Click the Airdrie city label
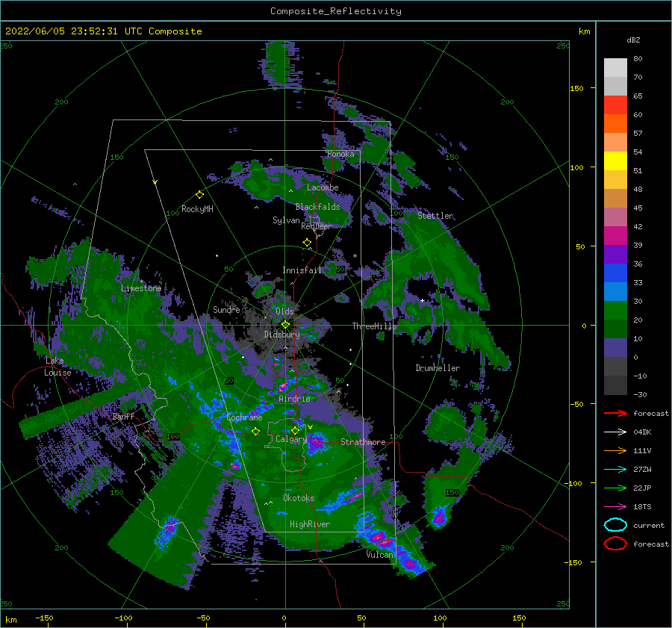This screenshot has width=672, height=628. tap(294, 399)
